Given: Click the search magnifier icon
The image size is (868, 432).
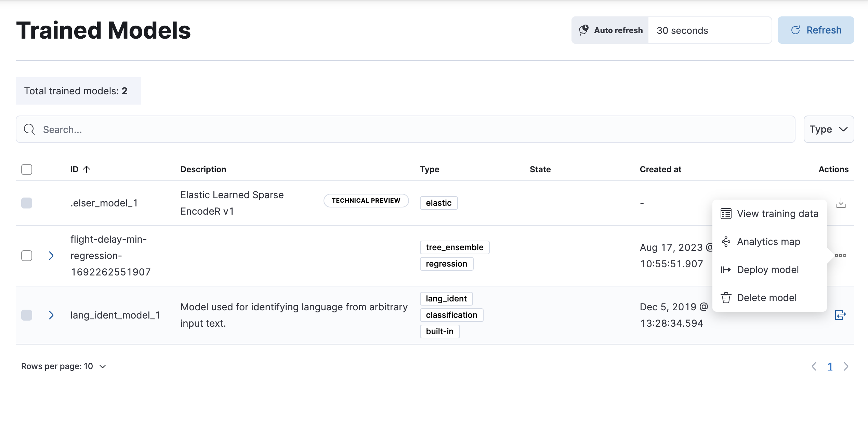Looking at the screenshot, I should point(29,129).
